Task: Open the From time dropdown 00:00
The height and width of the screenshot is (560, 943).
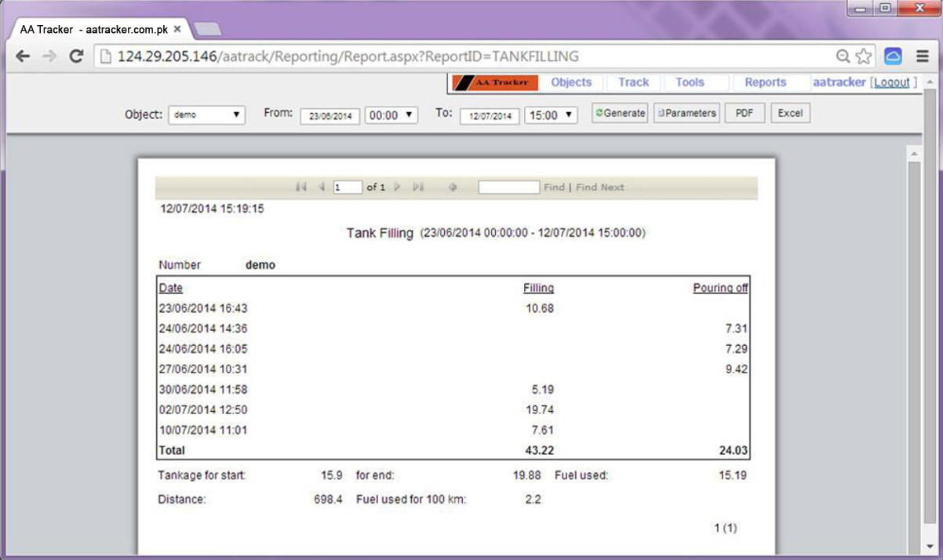Action: pos(391,115)
